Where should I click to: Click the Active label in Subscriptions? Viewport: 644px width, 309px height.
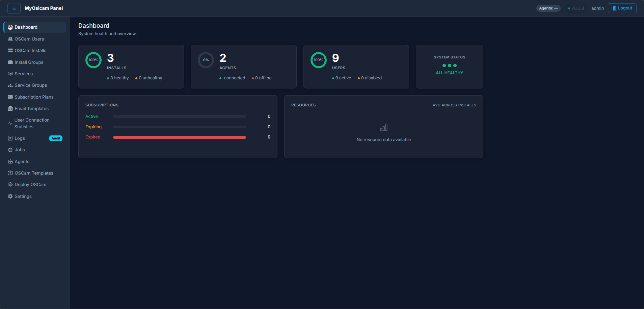click(x=91, y=117)
